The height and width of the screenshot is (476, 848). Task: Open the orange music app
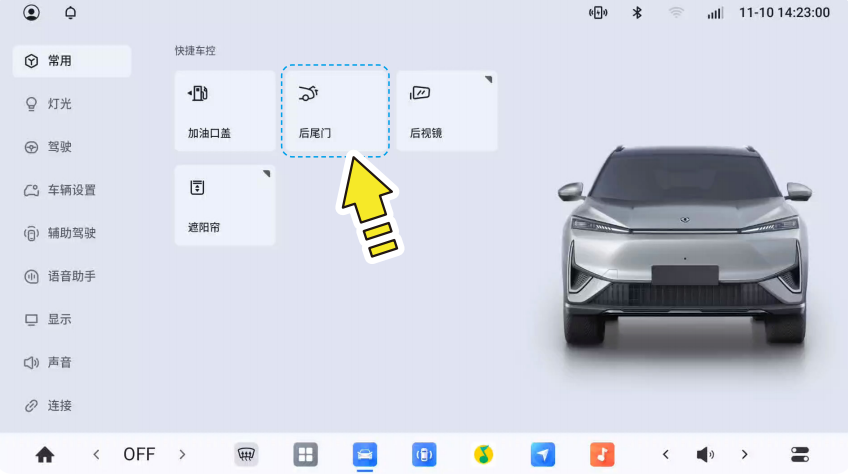[x=601, y=454]
